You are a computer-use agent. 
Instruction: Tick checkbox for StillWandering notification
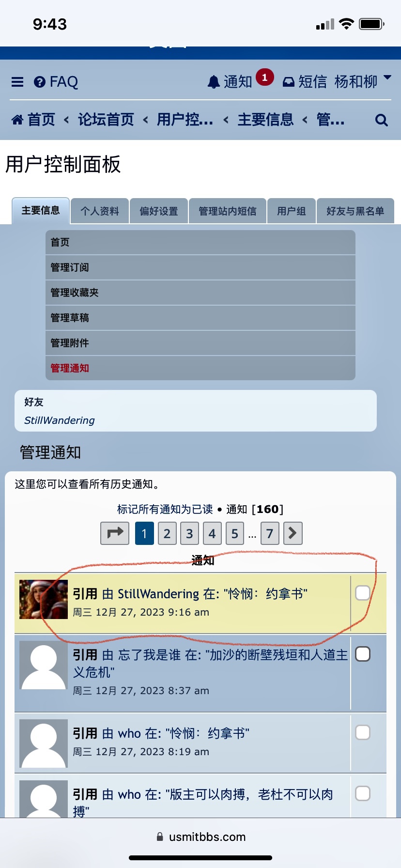(363, 593)
